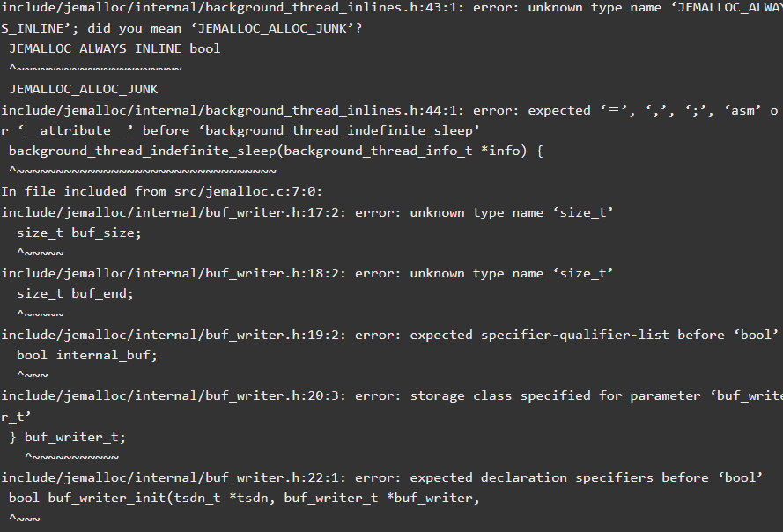Click the 'bool internal_buf;' code line

87,355
